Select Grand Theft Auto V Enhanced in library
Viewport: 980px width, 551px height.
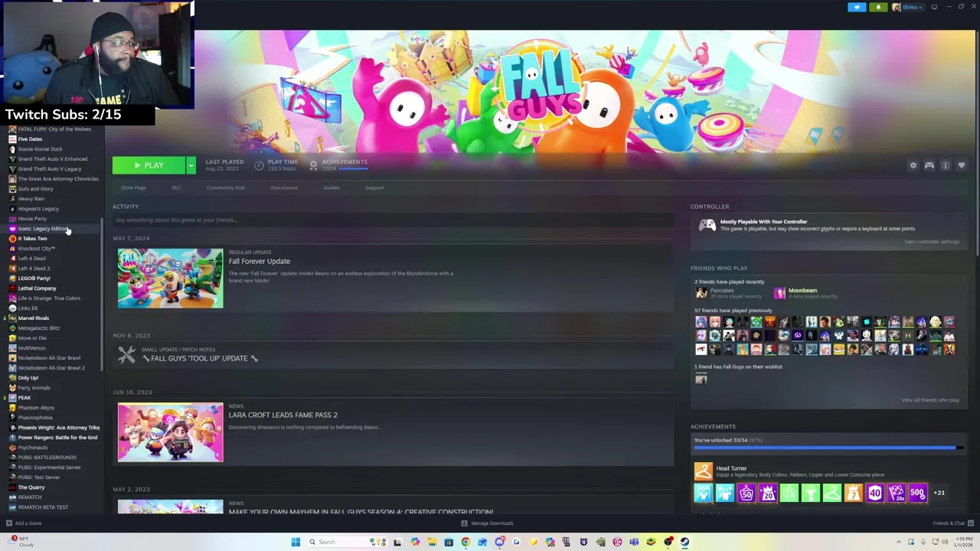point(52,159)
